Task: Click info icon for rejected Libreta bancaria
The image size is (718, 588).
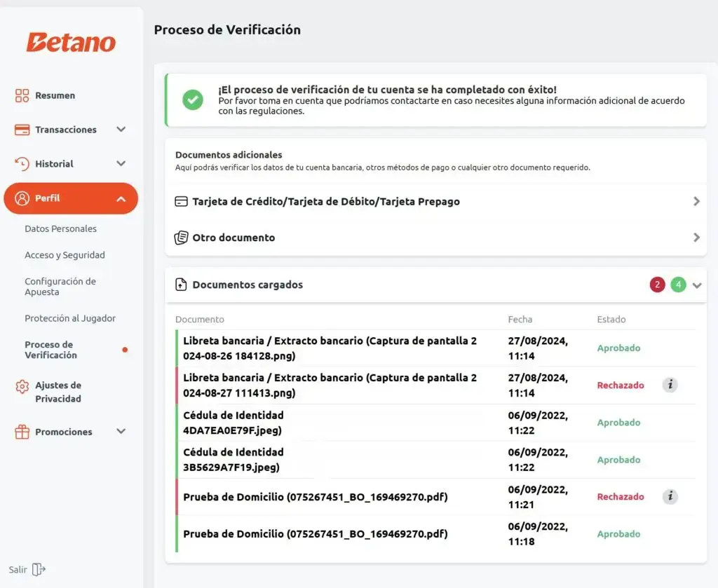Action: pyautogui.click(x=670, y=385)
